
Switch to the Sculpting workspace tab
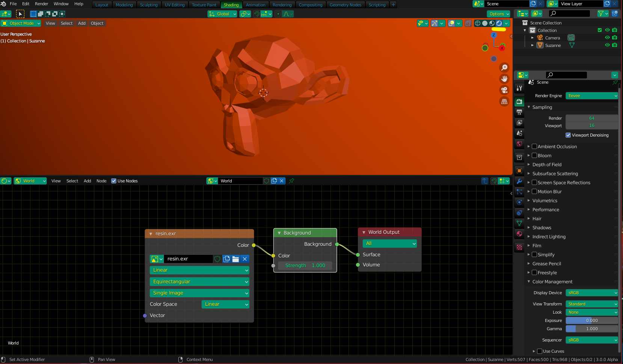(149, 5)
